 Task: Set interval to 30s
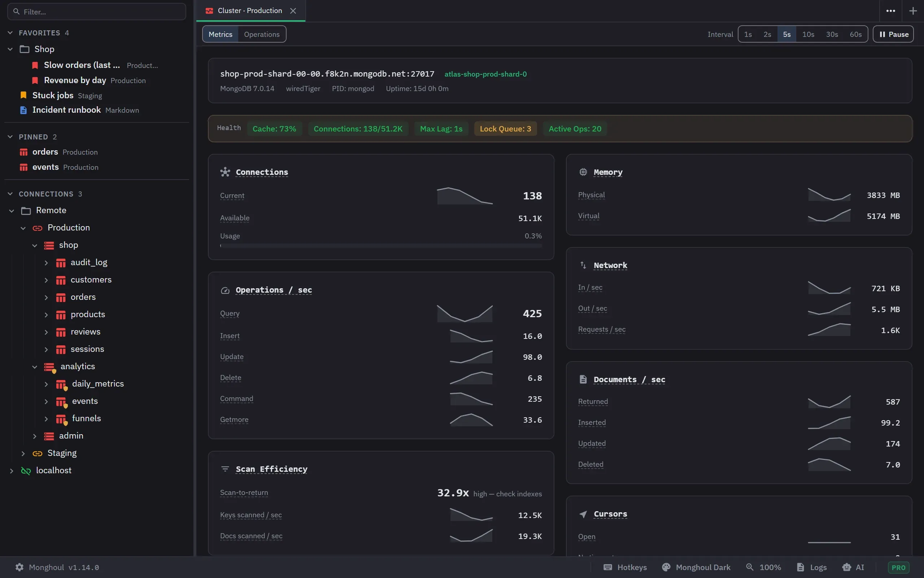click(x=832, y=34)
